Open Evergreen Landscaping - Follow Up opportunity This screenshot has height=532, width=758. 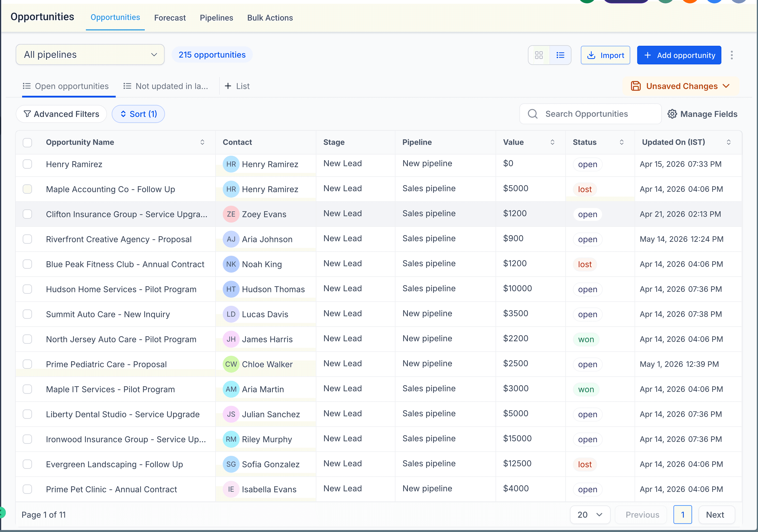114,465
